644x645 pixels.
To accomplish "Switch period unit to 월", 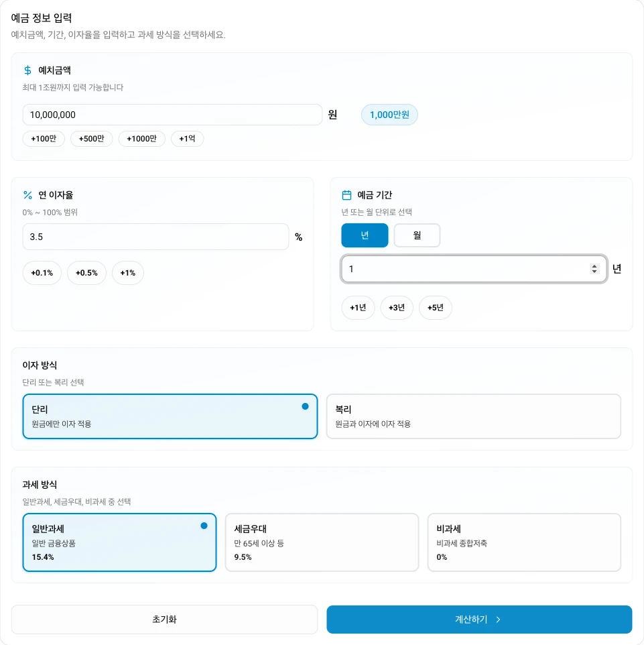I will point(417,235).
